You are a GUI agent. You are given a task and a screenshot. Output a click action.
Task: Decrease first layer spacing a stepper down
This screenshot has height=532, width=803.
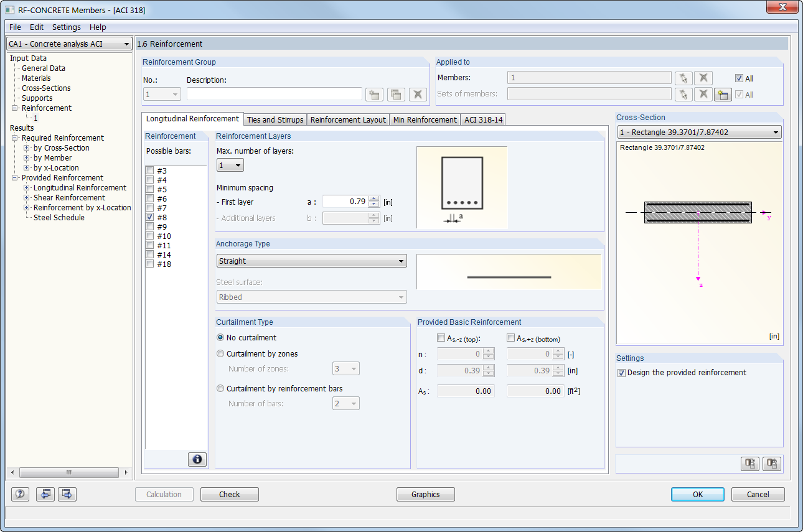(374, 204)
